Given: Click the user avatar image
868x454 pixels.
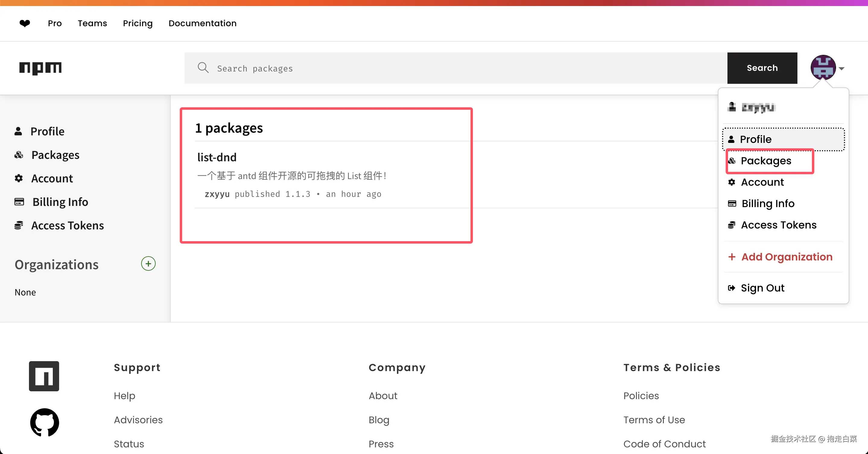Looking at the screenshot, I should [x=822, y=68].
